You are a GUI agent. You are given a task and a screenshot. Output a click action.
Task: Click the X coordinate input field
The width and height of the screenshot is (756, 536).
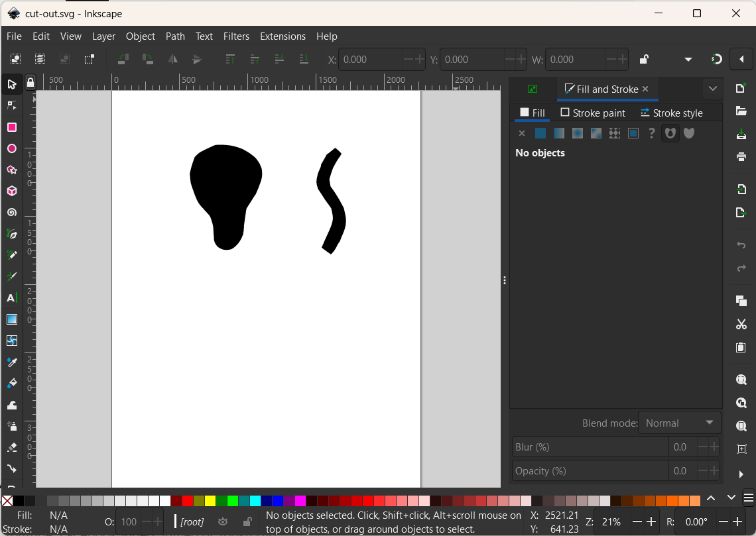370,60
